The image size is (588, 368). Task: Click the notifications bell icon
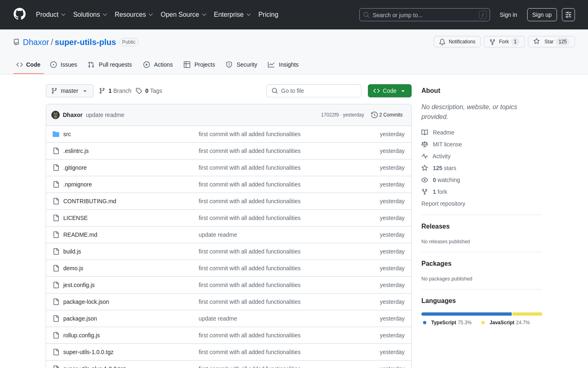click(x=442, y=42)
